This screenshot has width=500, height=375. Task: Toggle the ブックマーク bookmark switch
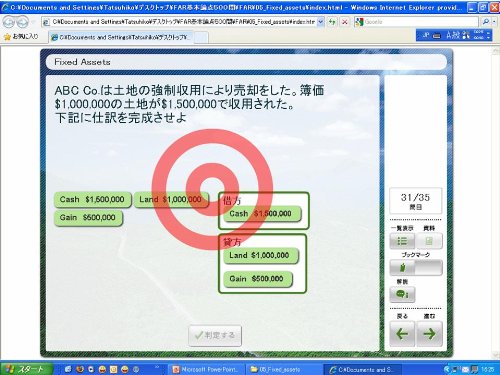416,267
